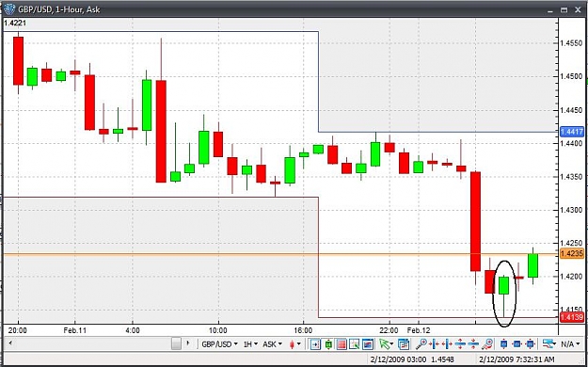This screenshot has width=588, height=367.
Task: Click the magnifier zoom-reset icon
Action: pos(487,343)
